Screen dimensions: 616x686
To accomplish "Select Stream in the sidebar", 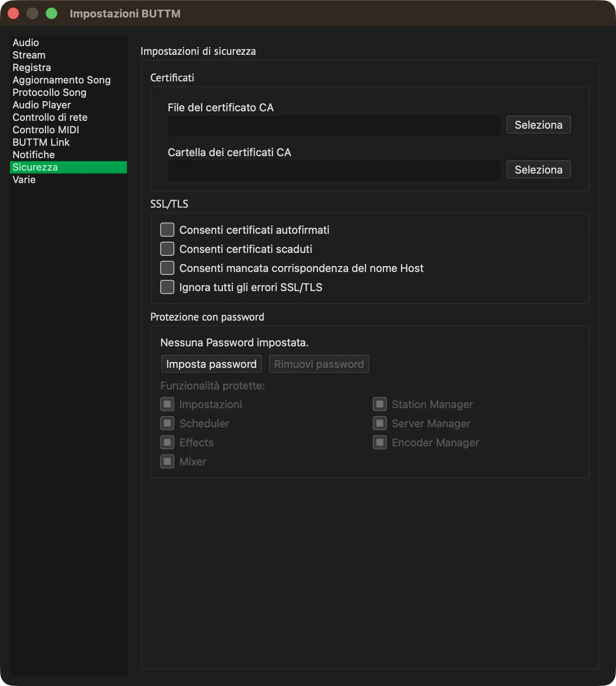I will [68, 55].
